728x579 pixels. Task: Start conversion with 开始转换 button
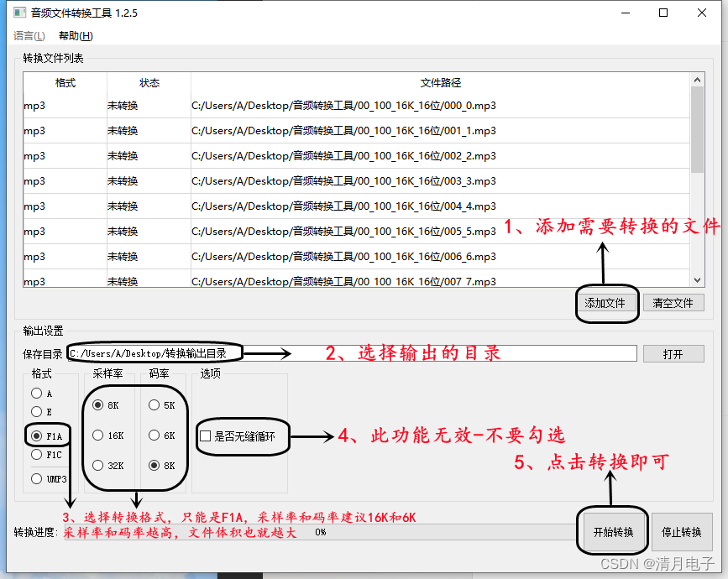[x=613, y=532]
